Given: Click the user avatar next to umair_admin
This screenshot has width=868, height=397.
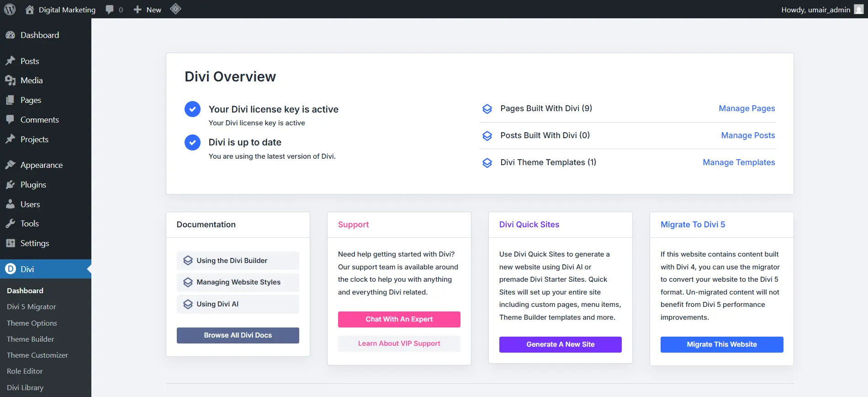Looking at the screenshot, I should click(x=858, y=10).
